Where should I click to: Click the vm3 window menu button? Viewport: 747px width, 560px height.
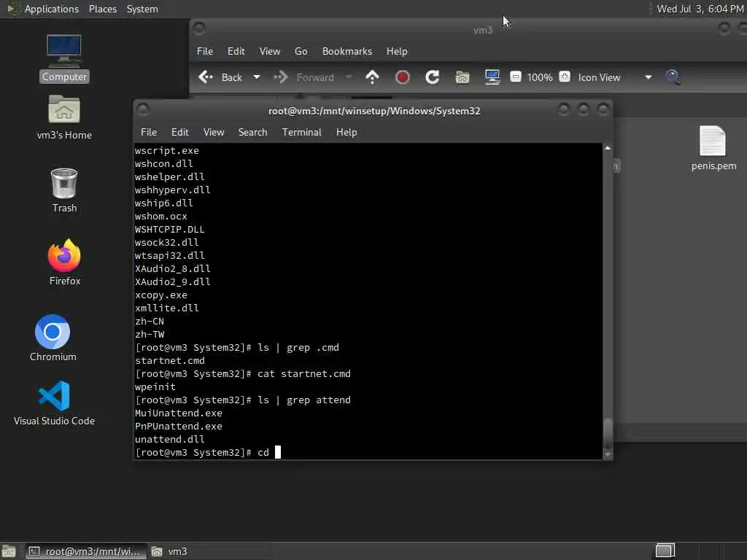[x=199, y=28]
